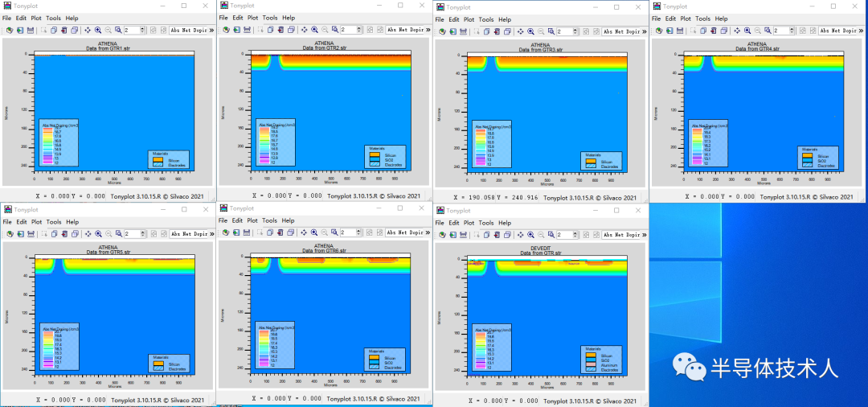Click the delete plot icon in GTR2 window
Screen dimensions: 868x407
(280, 29)
